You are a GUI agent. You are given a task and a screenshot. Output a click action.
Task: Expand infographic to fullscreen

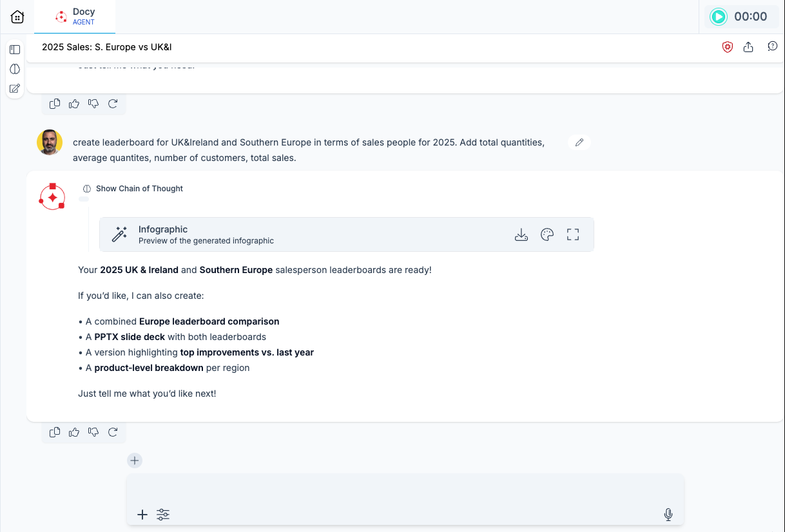click(573, 234)
